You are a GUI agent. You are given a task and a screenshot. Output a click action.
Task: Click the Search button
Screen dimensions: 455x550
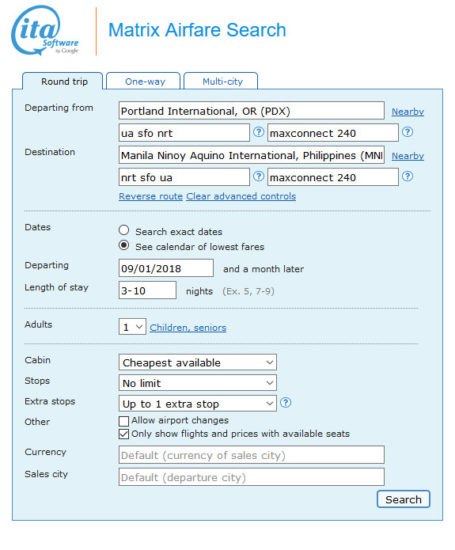[x=403, y=499]
